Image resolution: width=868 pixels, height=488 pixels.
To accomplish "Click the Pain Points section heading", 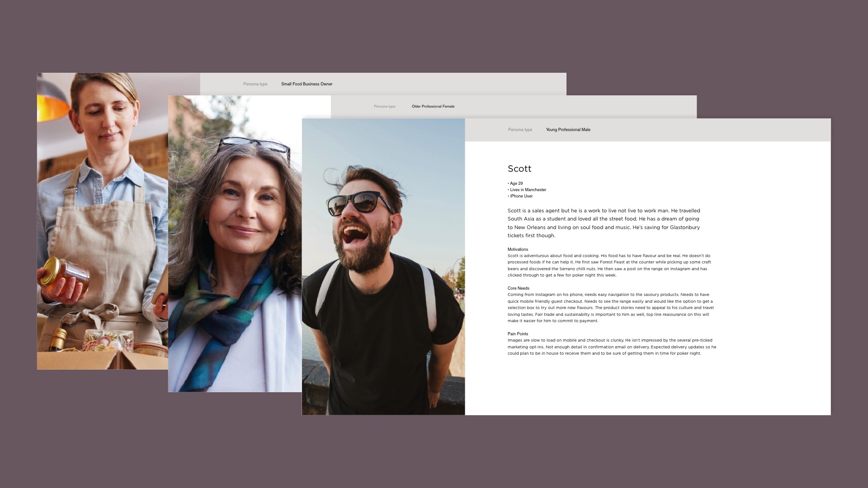I will coord(518,334).
